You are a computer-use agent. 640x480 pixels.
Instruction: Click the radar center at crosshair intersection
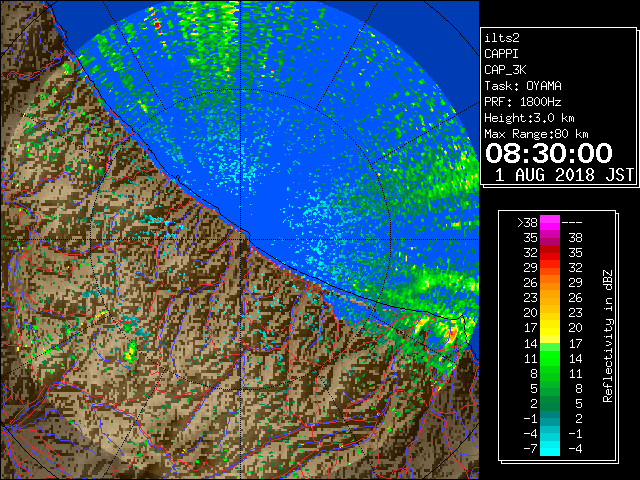pyautogui.click(x=241, y=239)
